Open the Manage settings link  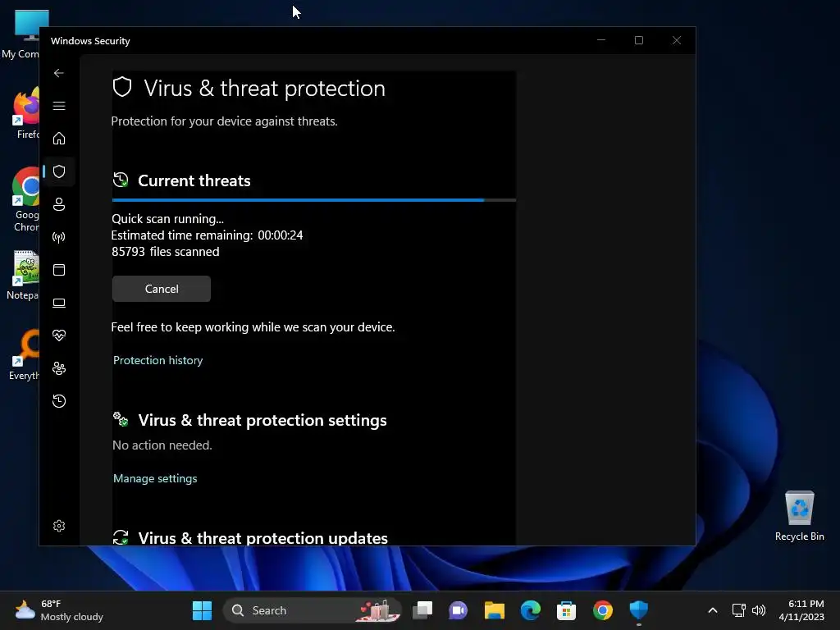tap(155, 478)
